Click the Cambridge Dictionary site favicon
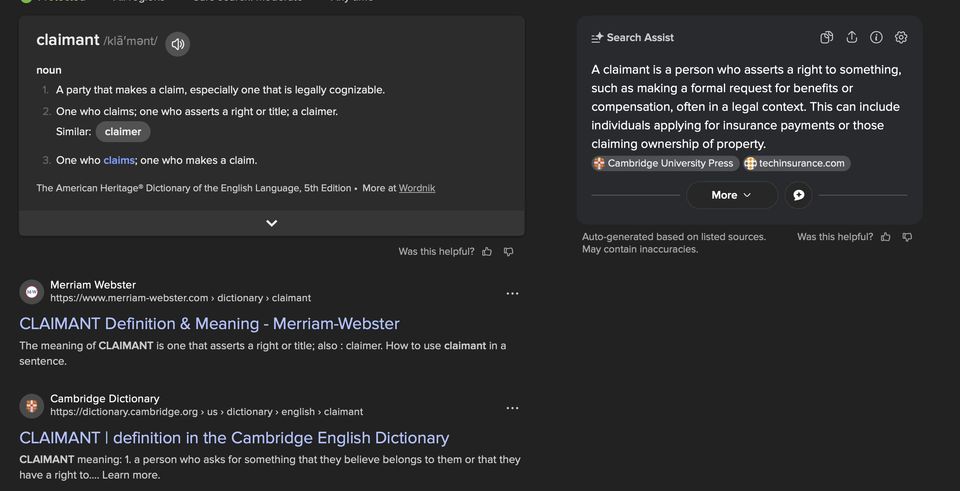The height and width of the screenshot is (491, 960). pos(32,406)
